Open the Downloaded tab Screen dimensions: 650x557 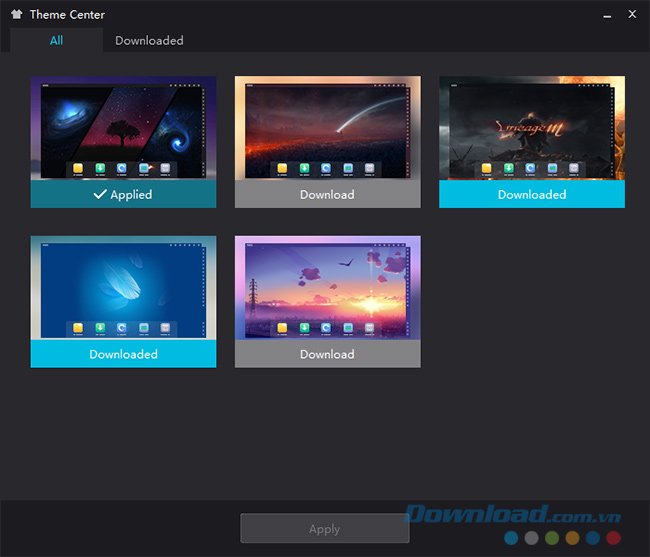tap(149, 40)
